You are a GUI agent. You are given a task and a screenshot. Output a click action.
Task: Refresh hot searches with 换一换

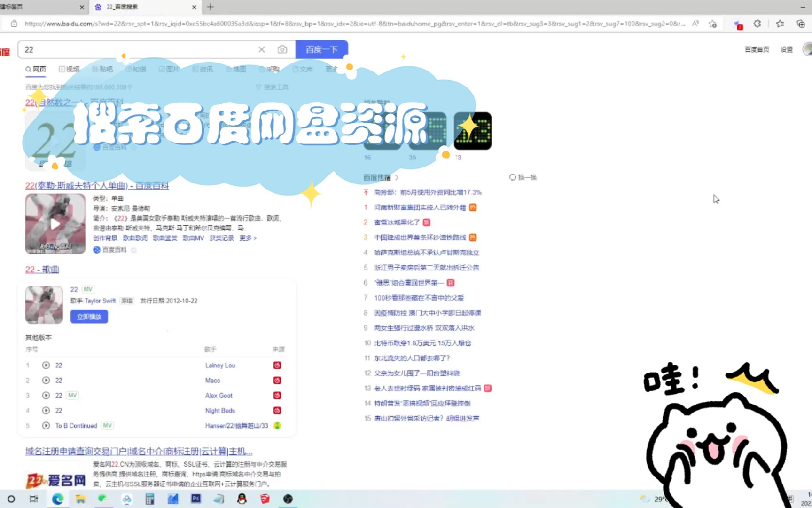[x=523, y=177]
